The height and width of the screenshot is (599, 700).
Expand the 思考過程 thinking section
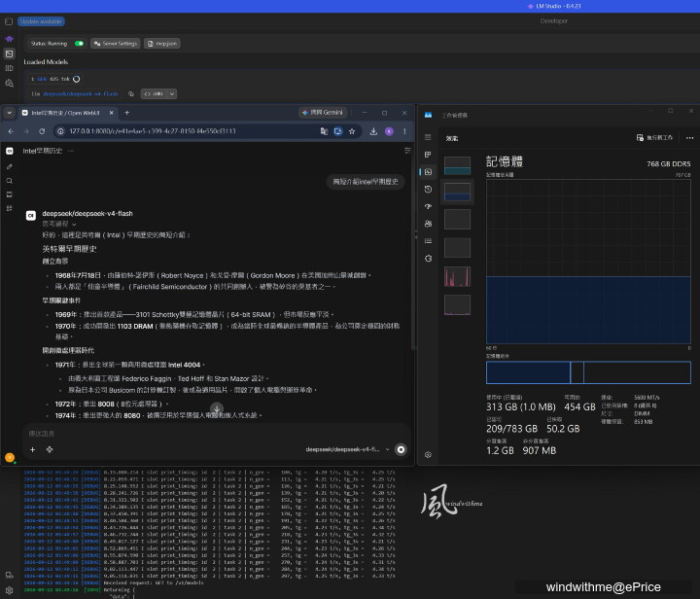[59, 224]
